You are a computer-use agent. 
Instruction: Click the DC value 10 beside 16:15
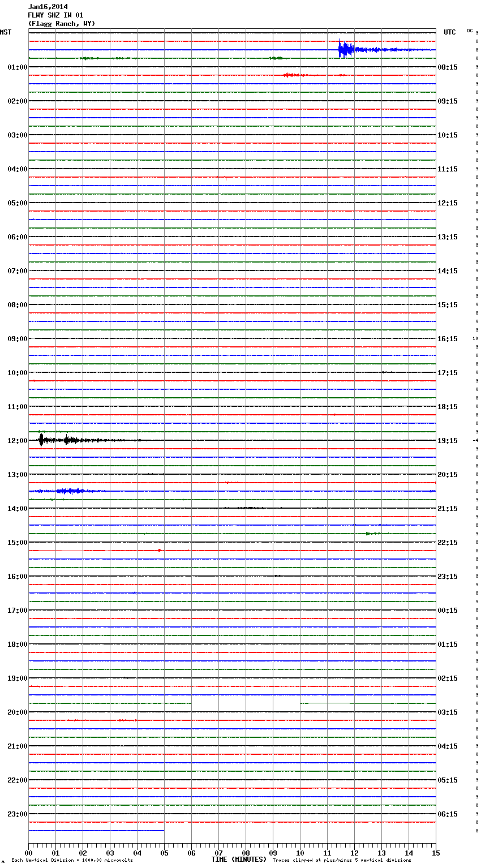(475, 339)
